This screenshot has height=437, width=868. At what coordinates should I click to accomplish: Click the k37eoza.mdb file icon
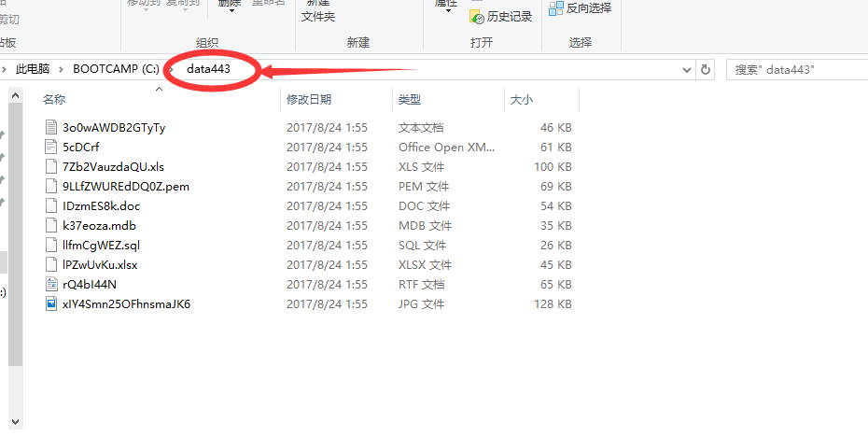(x=51, y=225)
